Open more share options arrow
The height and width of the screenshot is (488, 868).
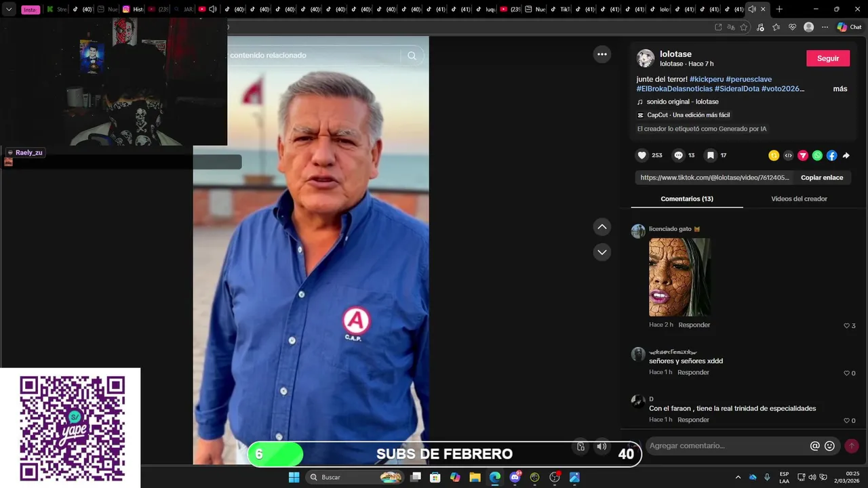coord(846,155)
